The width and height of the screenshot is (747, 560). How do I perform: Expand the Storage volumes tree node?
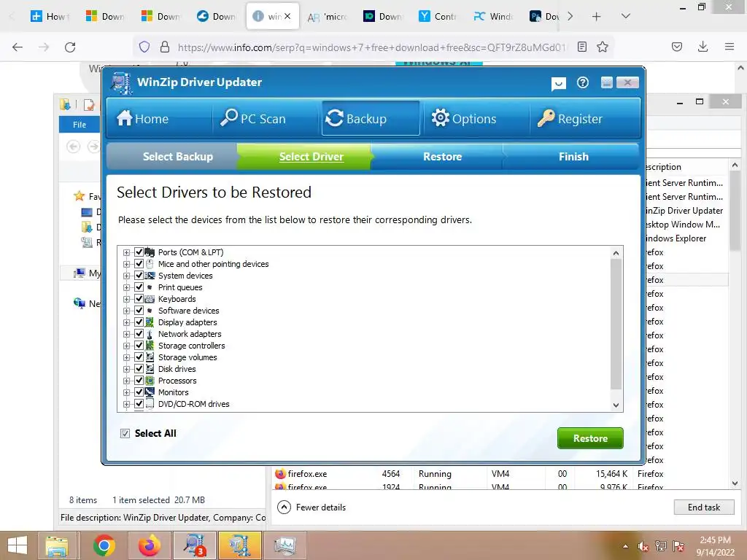(x=126, y=357)
